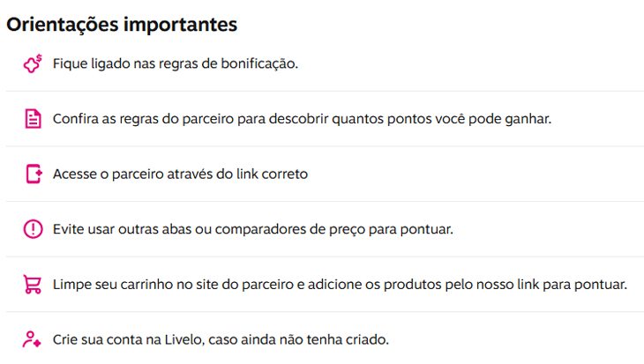Screen dimensions: 644x364
Task: Select 'Acesse o parceiro através do link correto'
Action: click(x=180, y=174)
